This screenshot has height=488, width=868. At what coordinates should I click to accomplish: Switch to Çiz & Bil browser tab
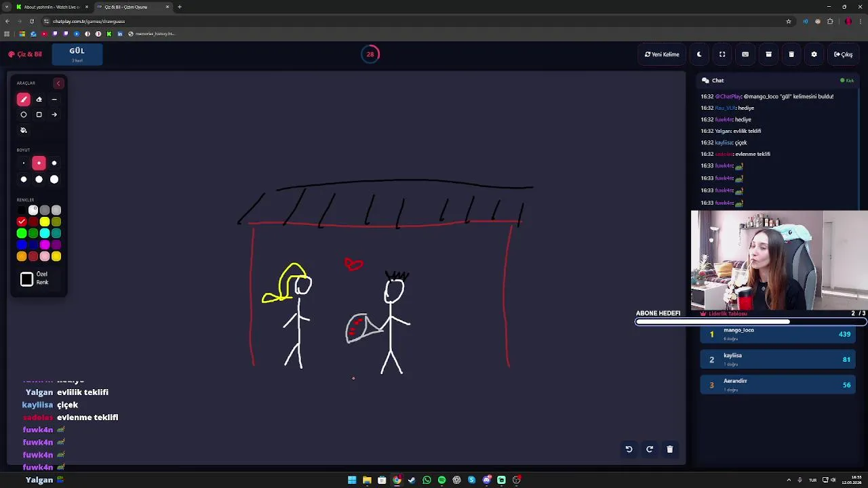coord(133,7)
